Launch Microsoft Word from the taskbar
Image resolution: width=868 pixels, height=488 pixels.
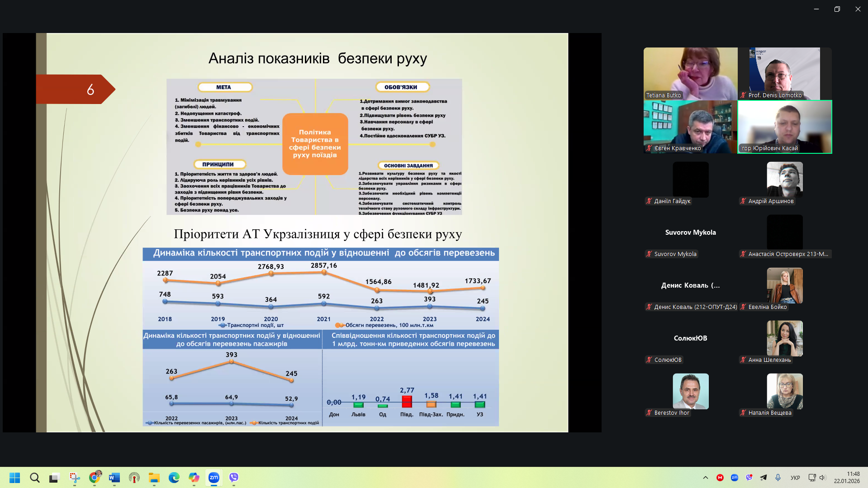point(114,478)
